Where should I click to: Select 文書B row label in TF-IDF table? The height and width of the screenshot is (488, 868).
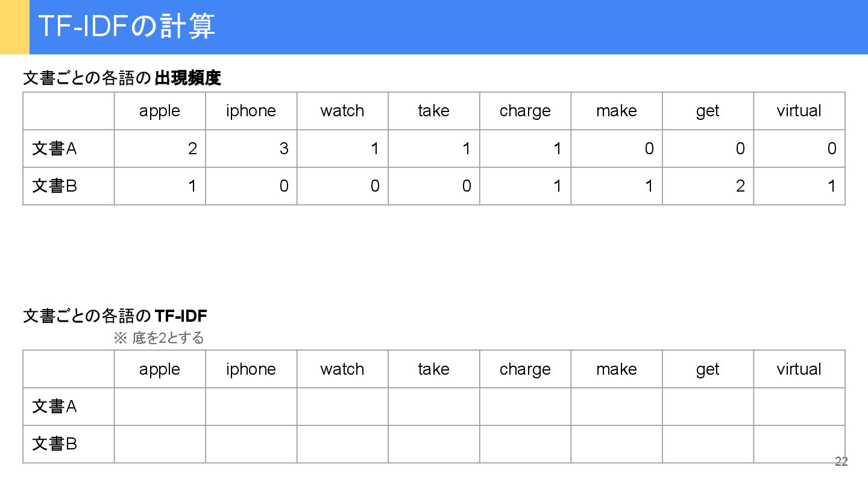tap(55, 444)
